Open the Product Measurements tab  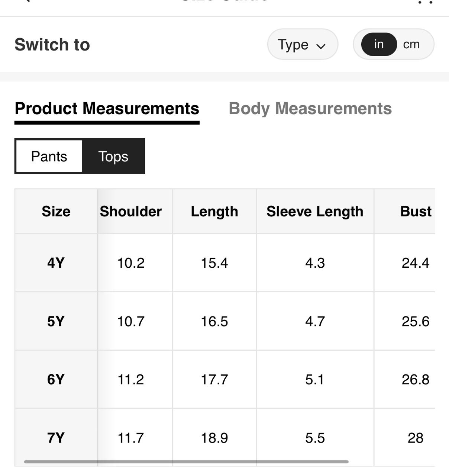click(107, 109)
